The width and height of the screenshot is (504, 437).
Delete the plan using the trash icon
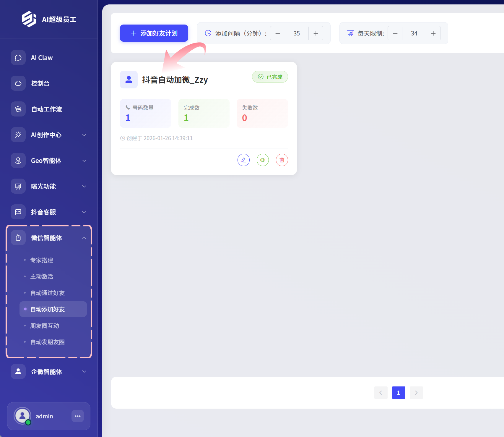[282, 160]
